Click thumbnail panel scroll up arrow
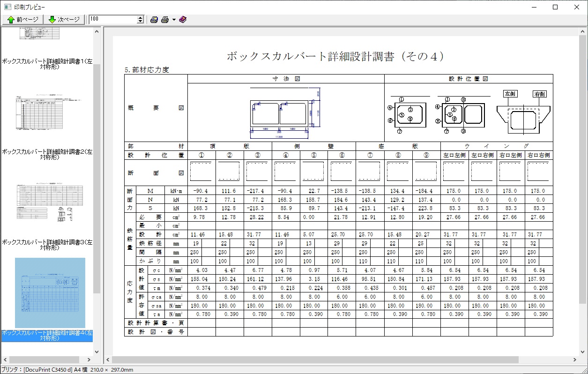Viewport: 588px width, 374px height. tap(97, 31)
